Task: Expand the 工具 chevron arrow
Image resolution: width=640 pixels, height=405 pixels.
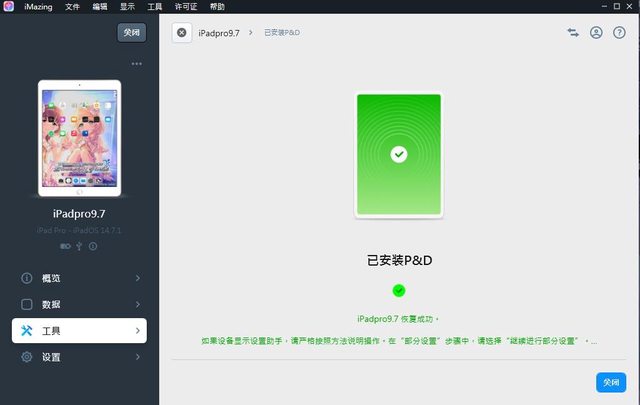Action: click(x=138, y=330)
